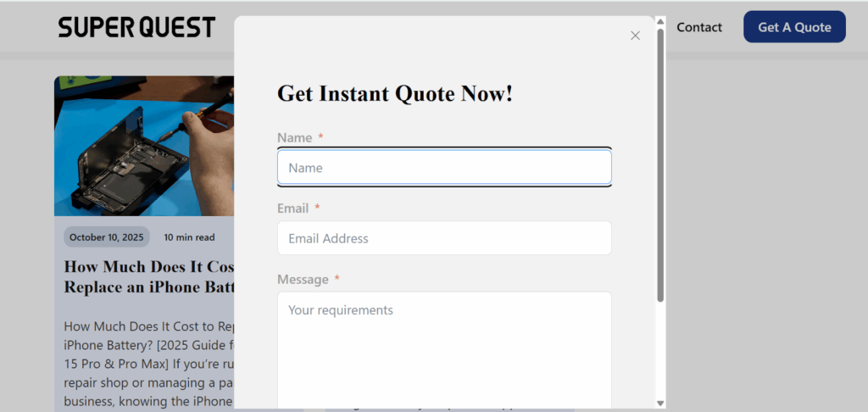This screenshot has width=868, height=412.
Task: Click the 'Get Instant Quote Now!' heading
Action: pos(395,93)
